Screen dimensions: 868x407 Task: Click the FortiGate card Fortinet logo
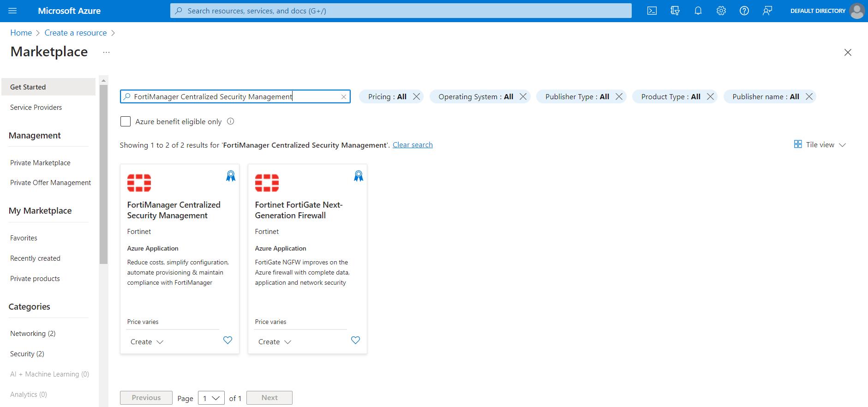click(x=267, y=183)
